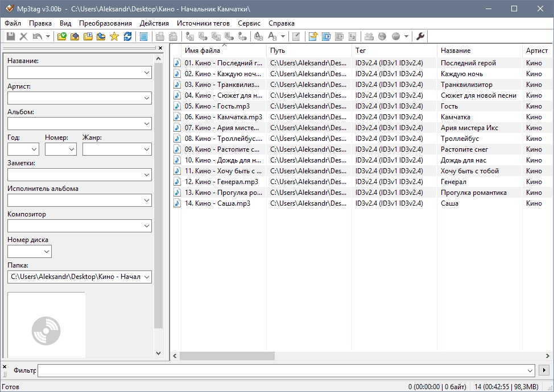
Task: Open the tag sources toolbar dropdown arrow
Action: (406, 36)
